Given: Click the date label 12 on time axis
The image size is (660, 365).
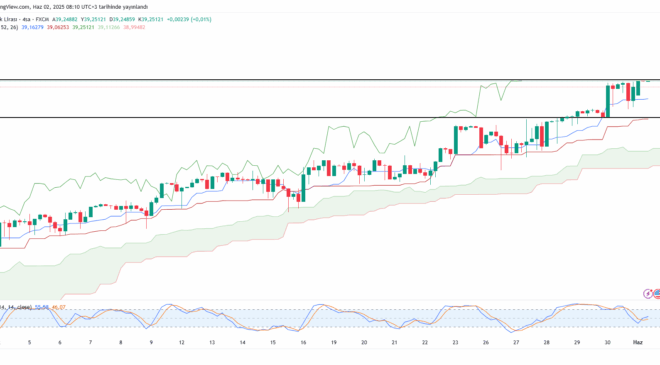Looking at the screenshot, I should click(181, 343).
